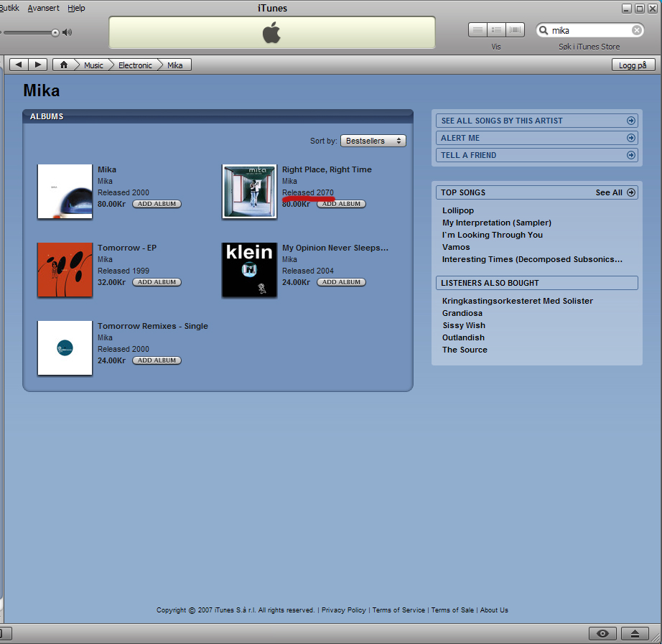The image size is (662, 644).
Task: Open The Source artist link
Action: pyautogui.click(x=465, y=350)
